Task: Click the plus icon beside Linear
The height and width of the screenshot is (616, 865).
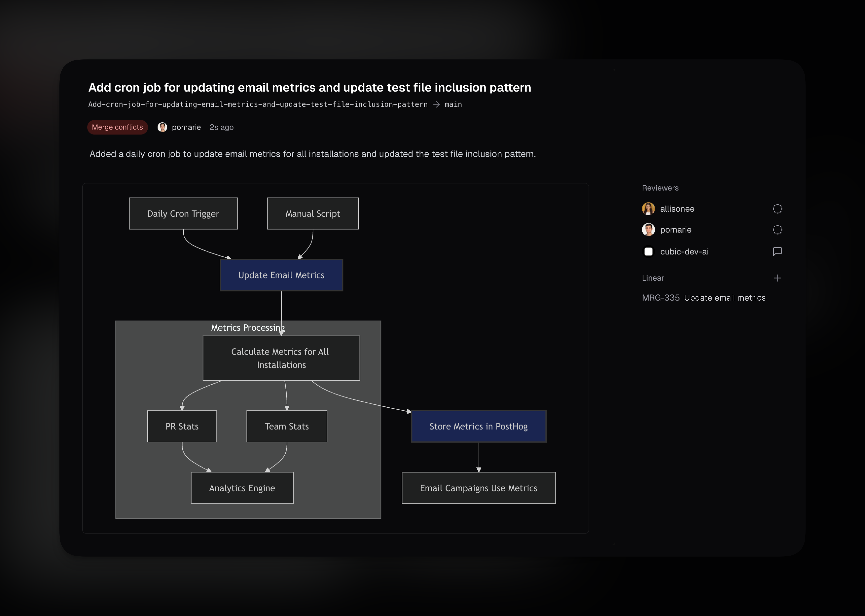Action: point(777,278)
